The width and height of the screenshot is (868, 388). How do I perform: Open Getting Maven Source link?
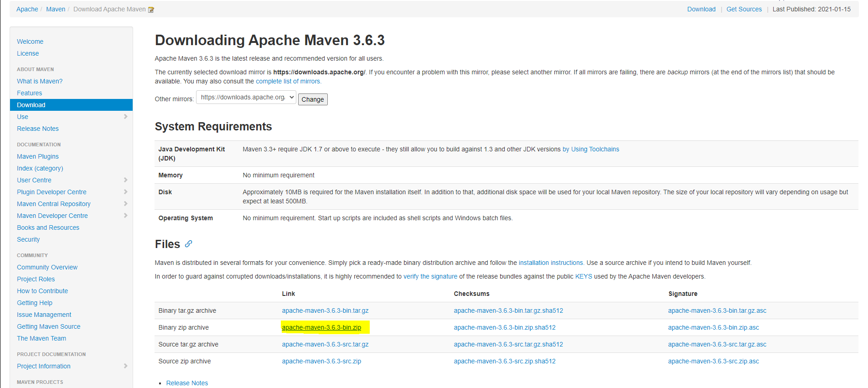49,326
